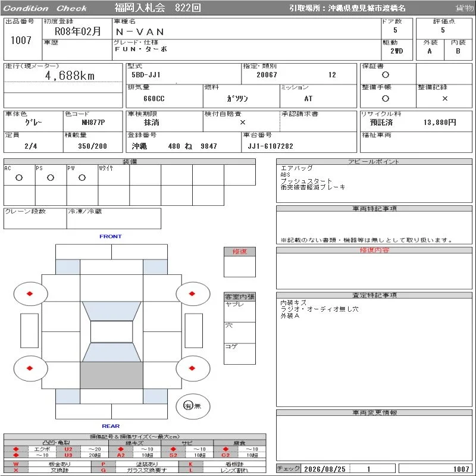Click the red P symbol in the legend
The height and width of the screenshot is (476, 476).
point(103,464)
